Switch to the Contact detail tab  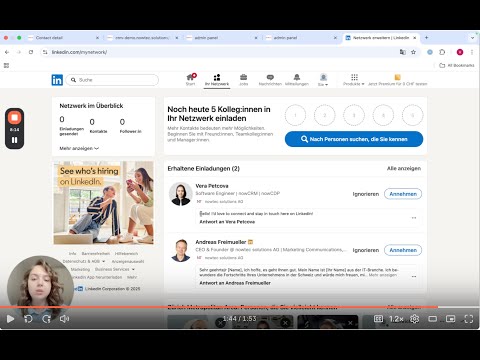click(63, 38)
